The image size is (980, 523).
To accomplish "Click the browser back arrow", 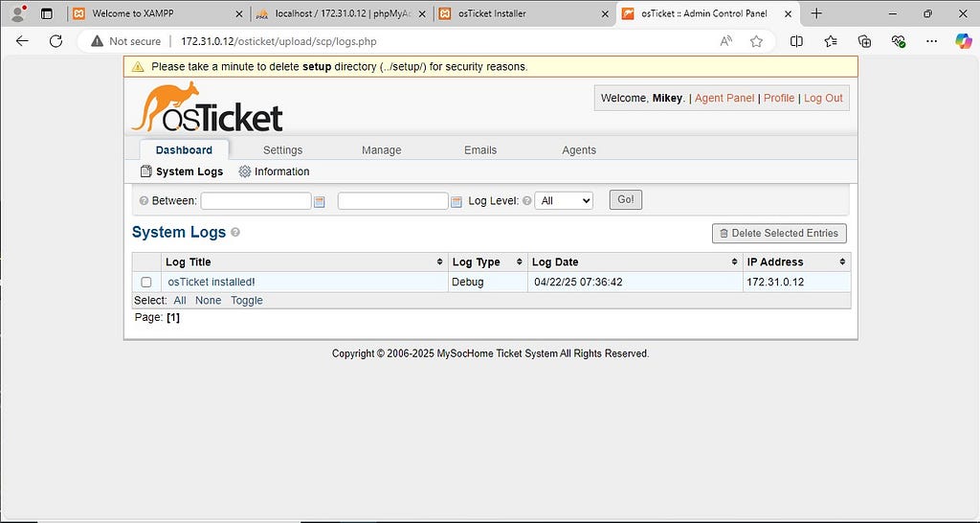I will (22, 41).
